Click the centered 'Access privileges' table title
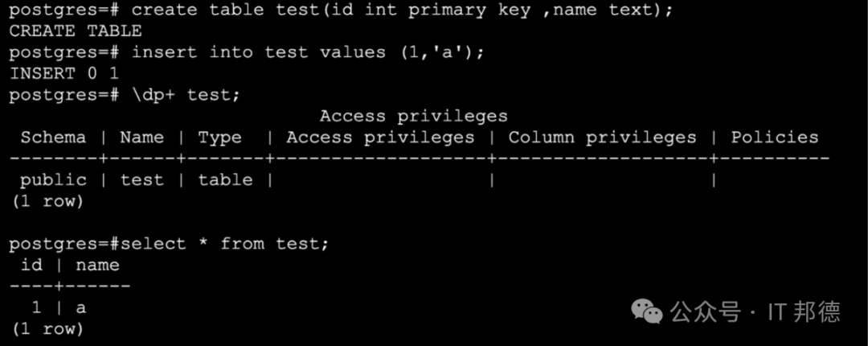 [x=414, y=117]
